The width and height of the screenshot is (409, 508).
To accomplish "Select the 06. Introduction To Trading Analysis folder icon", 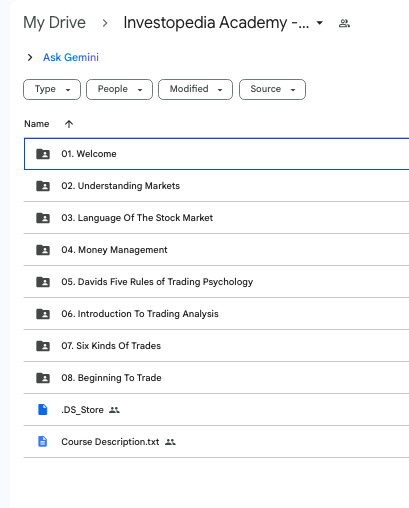I will click(x=43, y=314).
